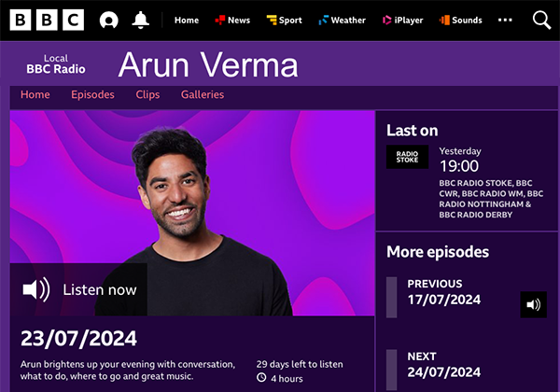Open the notifications bell
The image size is (560, 392).
(140, 20)
